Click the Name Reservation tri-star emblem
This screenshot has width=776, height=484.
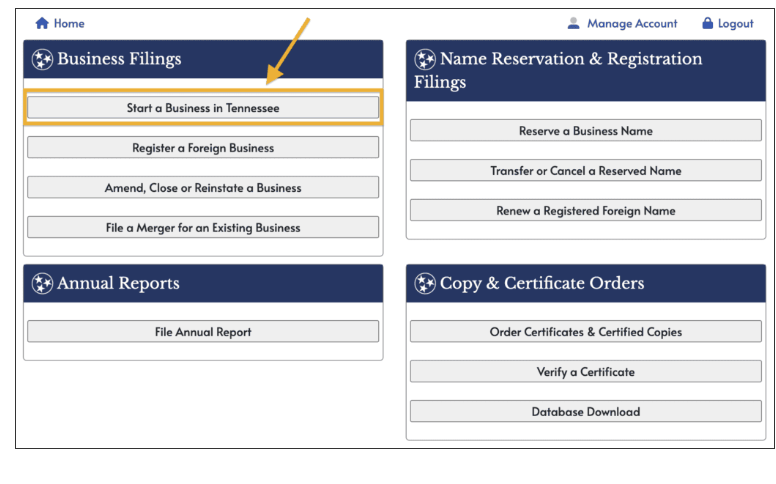tap(425, 60)
